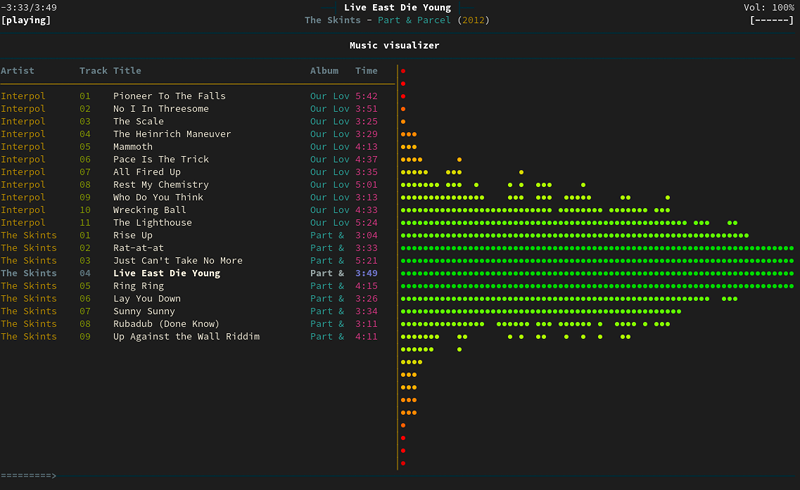
Task: Click the 5:21 time for Just Can't Take No More
Action: (366, 260)
